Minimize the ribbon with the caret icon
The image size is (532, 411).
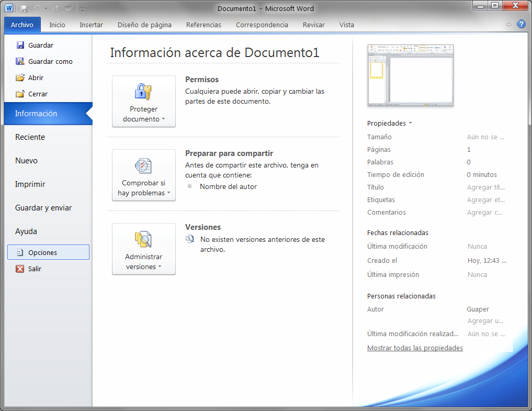[508, 25]
